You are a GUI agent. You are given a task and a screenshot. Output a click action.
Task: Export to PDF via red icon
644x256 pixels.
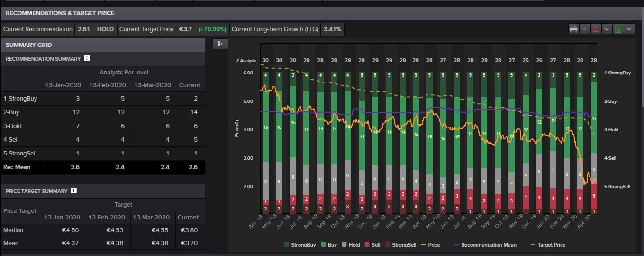[596, 29]
